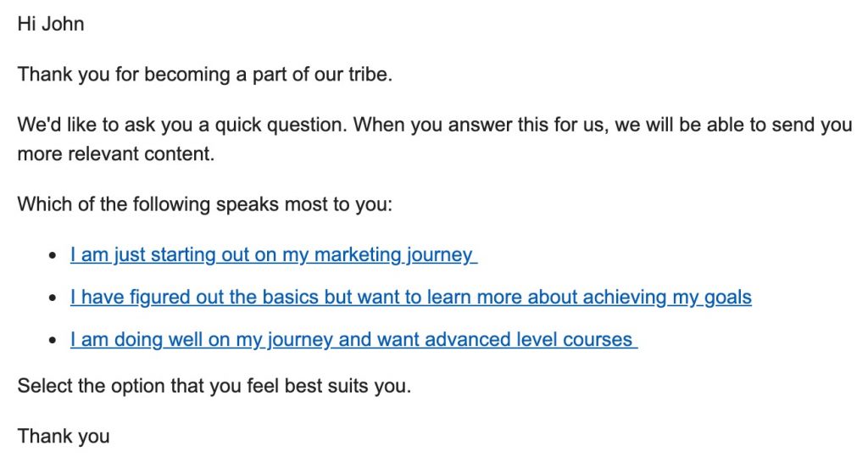Click the word 'Hi' in the greeting
868x468 pixels.
[26, 24]
